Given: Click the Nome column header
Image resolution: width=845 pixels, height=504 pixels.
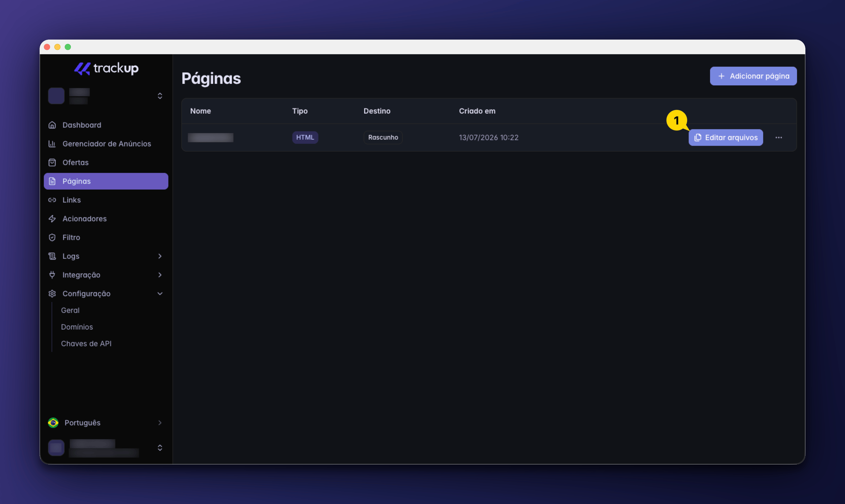Looking at the screenshot, I should pos(201,111).
